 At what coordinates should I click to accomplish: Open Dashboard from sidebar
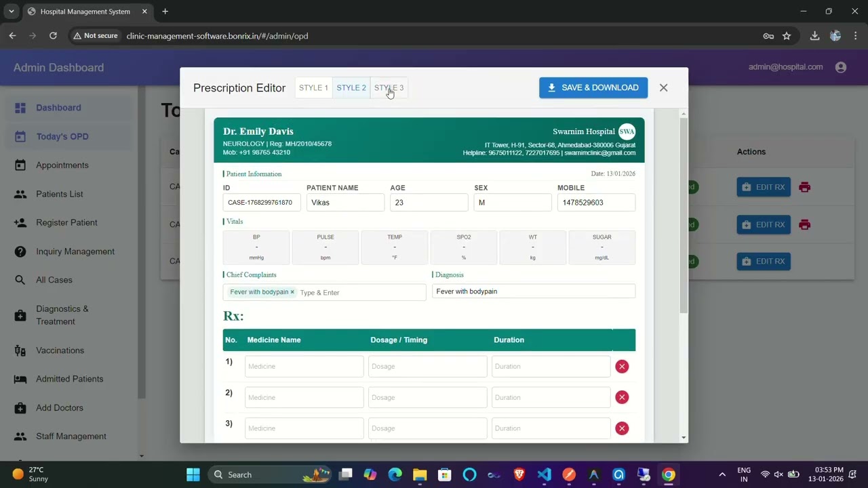click(68, 108)
